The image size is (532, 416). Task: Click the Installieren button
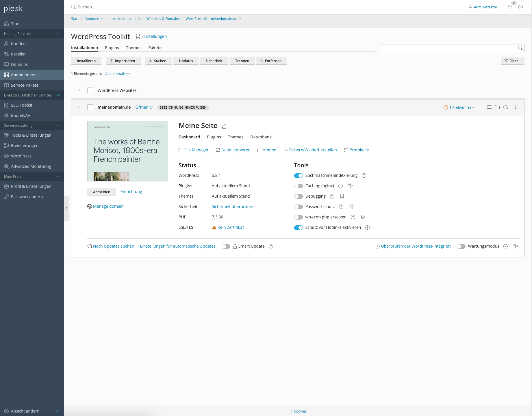[x=86, y=61]
